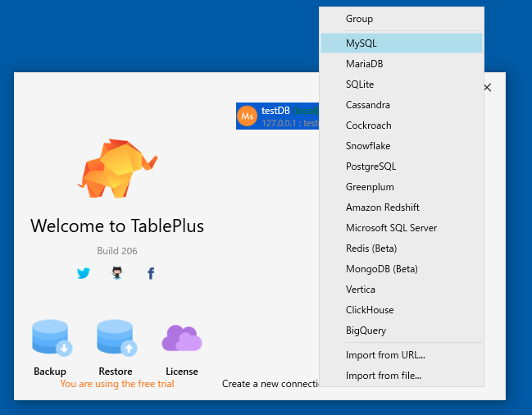Select ClickHouse connection type

(402, 310)
